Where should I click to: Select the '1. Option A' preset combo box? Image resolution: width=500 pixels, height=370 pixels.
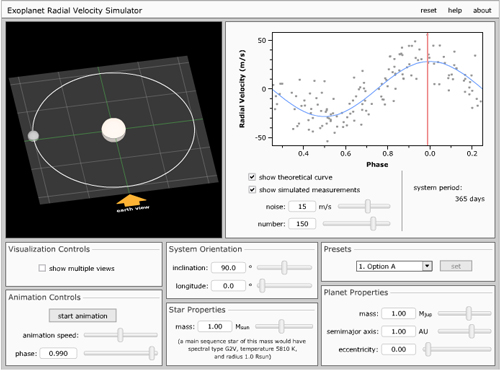[x=394, y=266]
